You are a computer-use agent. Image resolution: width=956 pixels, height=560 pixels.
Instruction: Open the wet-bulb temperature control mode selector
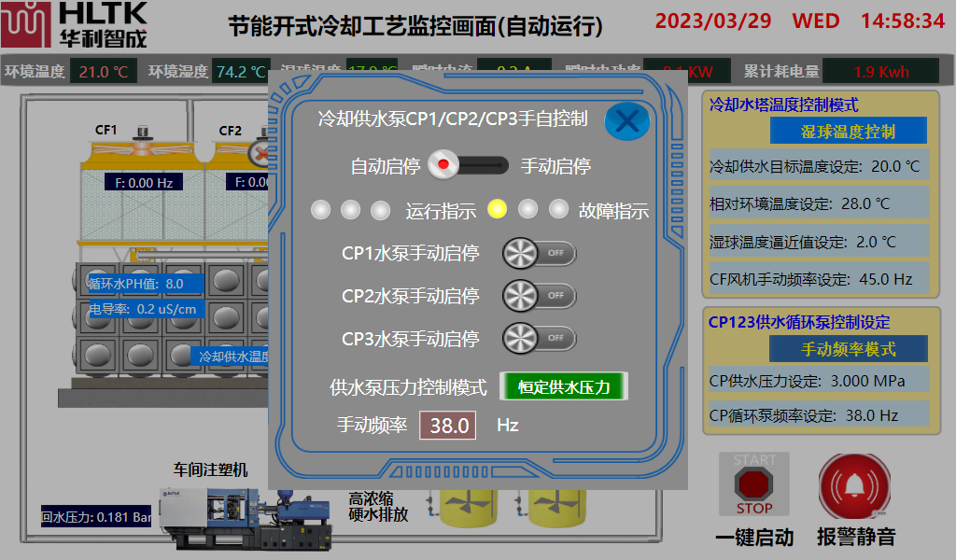[x=848, y=132]
